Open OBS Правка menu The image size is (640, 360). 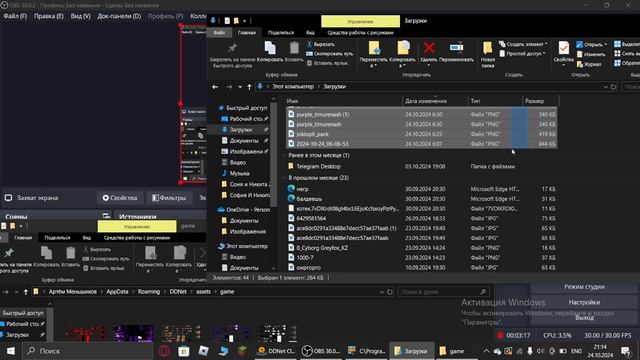pos(49,16)
